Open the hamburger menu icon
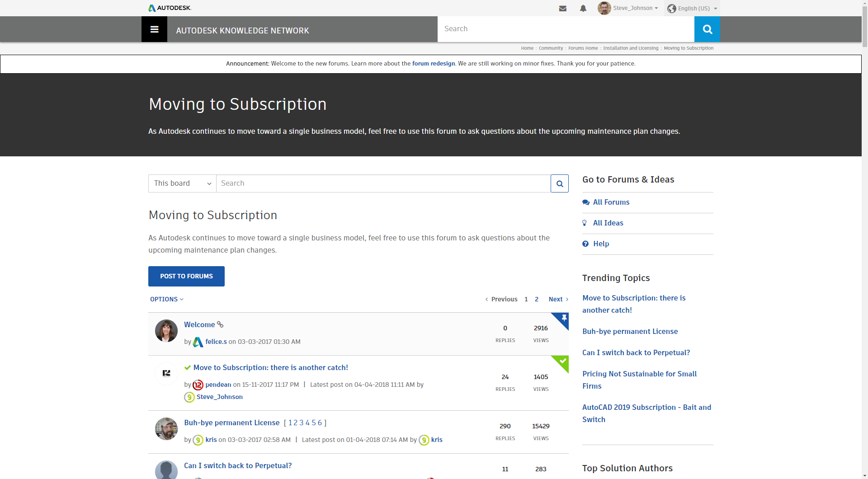868x479 pixels. tap(154, 29)
